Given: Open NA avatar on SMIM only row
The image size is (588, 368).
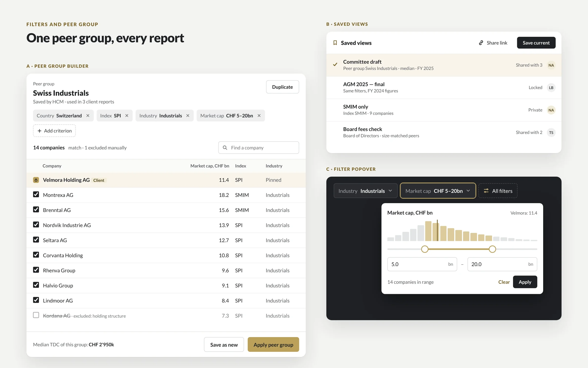Looking at the screenshot, I should click(x=551, y=110).
